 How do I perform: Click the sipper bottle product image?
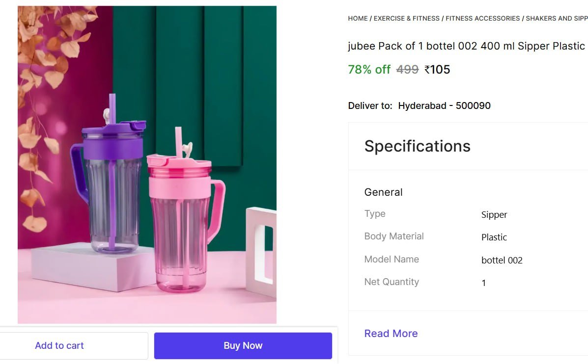(147, 164)
